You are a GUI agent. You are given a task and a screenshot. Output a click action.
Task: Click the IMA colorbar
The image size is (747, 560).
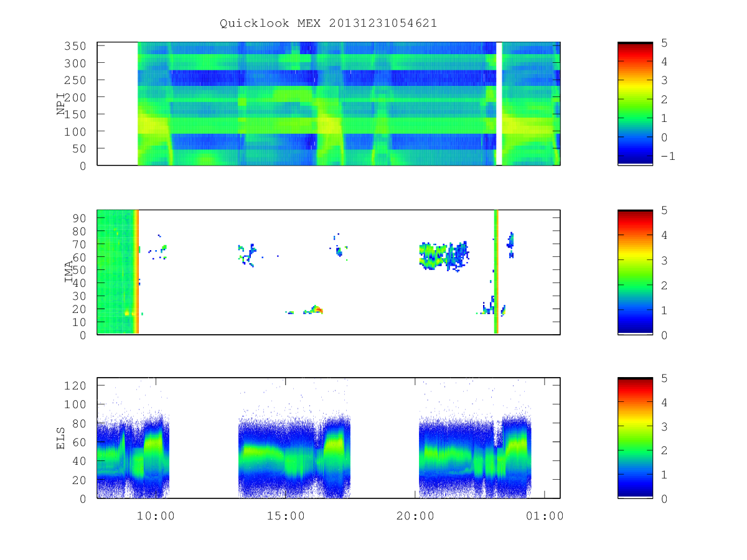tap(635, 272)
